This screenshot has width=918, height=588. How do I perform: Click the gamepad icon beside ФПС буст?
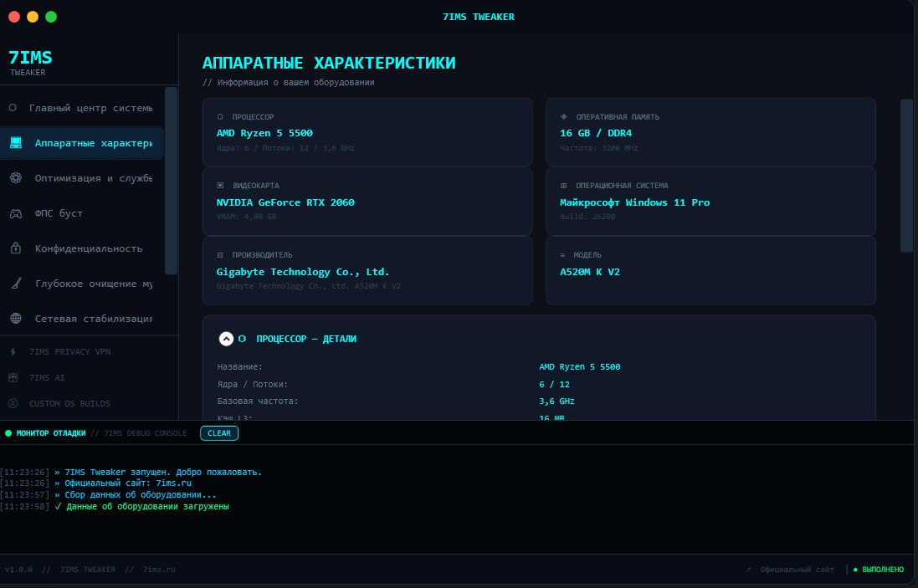16,213
